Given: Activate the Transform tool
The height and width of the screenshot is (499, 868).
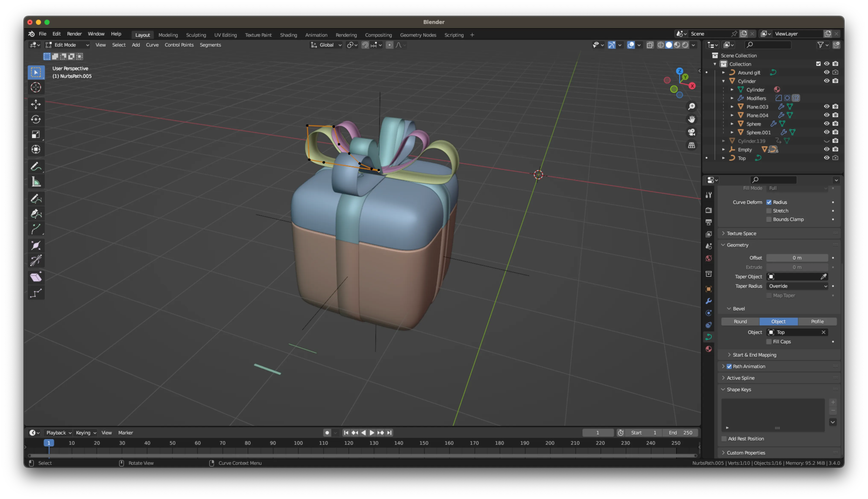Looking at the screenshot, I should coord(36,149).
